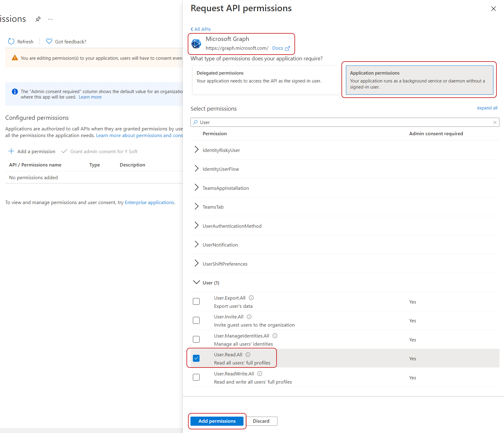Screen dimensions: 504x433
Task: Click the Refresh icon in the toolbar
Action: 11,42
